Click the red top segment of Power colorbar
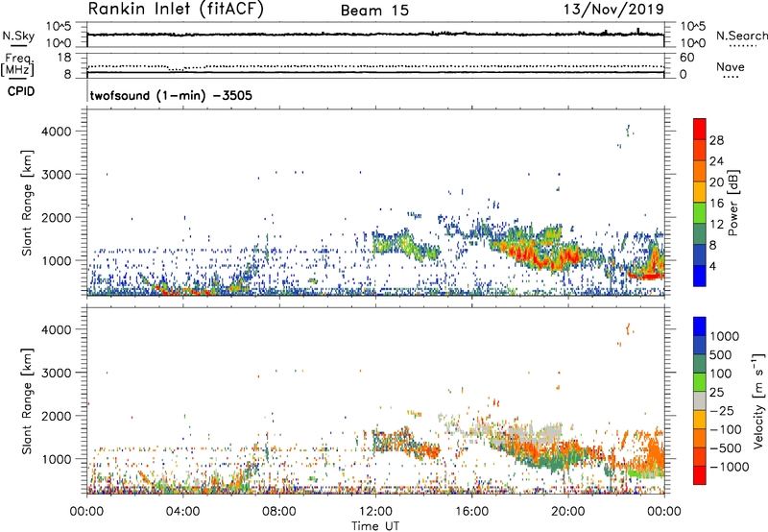768x532 pixels. 700,129
